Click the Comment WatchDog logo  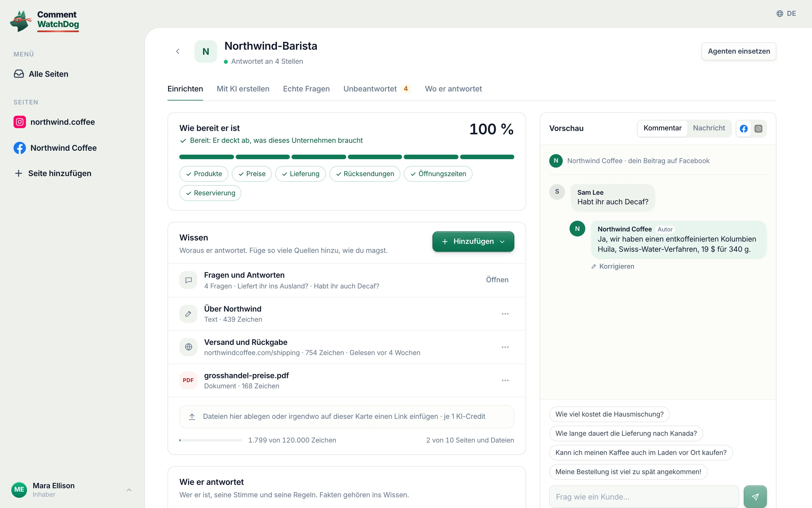tap(45, 21)
